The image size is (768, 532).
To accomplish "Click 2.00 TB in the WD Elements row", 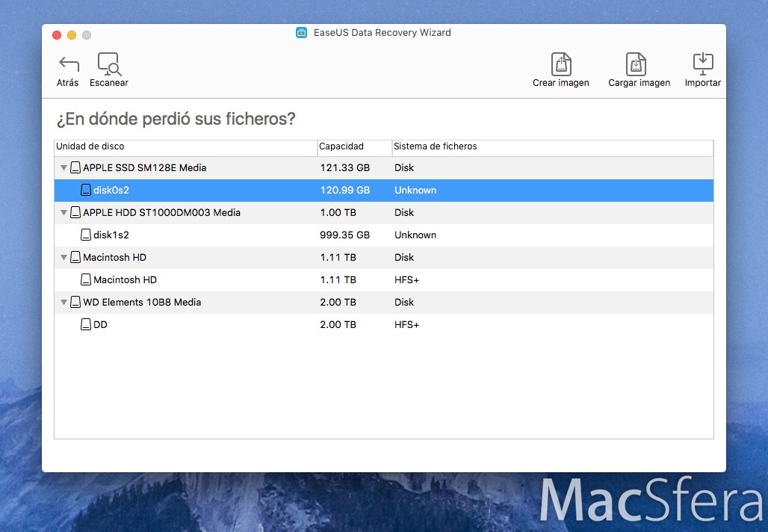I will [338, 303].
